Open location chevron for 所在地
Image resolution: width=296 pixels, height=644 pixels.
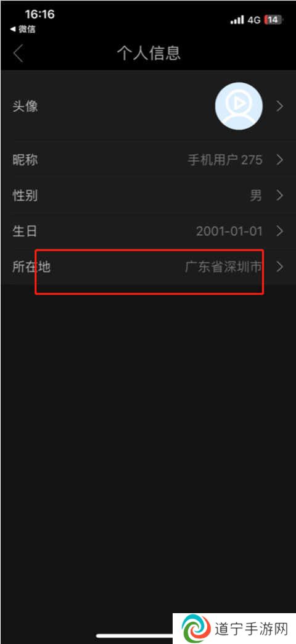[x=280, y=267]
